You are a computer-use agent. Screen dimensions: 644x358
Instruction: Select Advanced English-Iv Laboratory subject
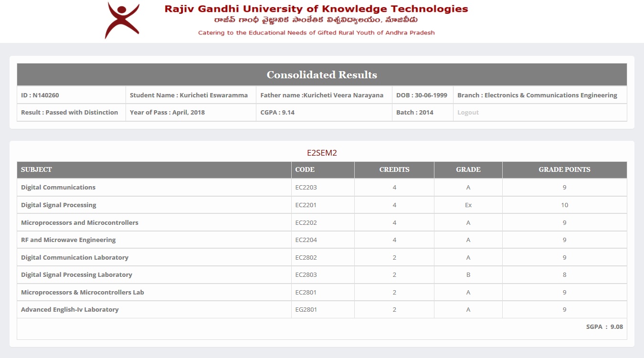click(70, 310)
